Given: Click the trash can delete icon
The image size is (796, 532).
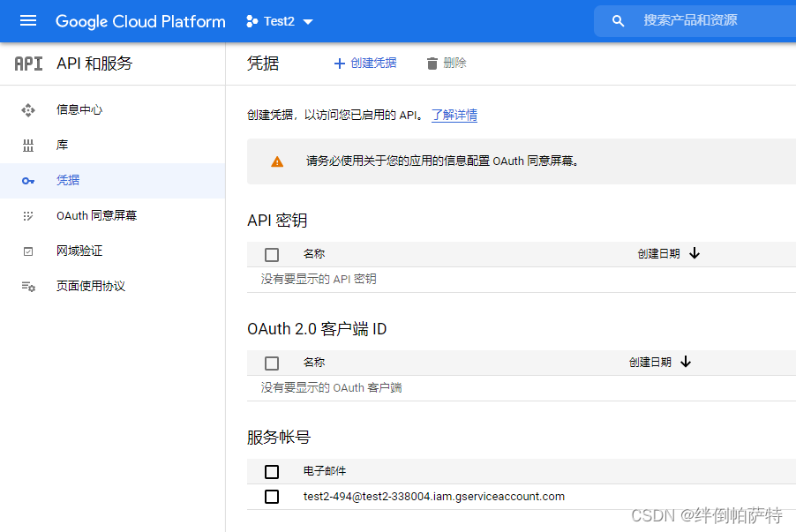Looking at the screenshot, I should (x=432, y=64).
